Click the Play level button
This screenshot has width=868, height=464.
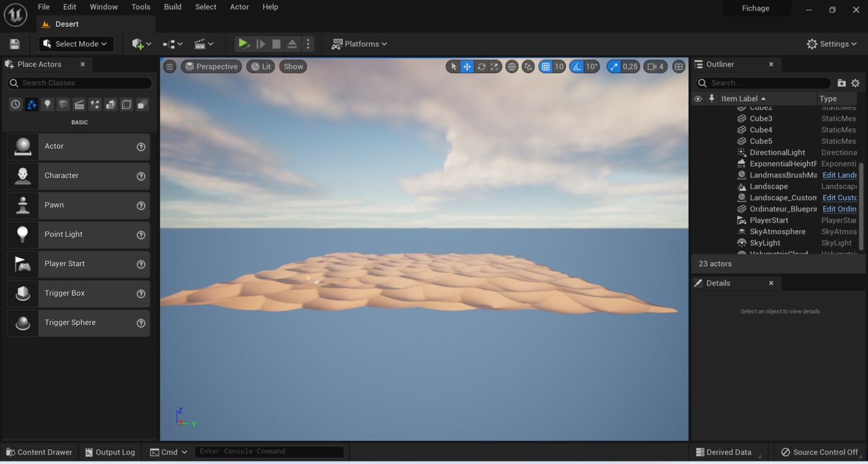pos(243,44)
